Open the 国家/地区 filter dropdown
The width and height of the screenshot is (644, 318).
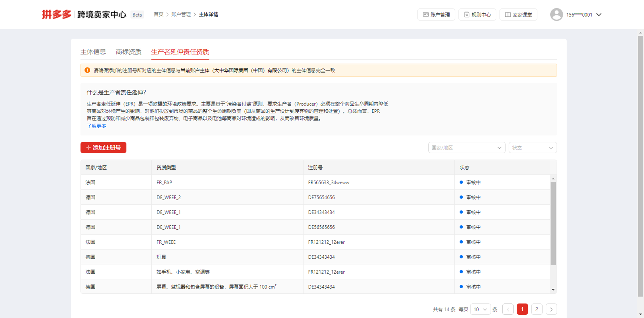tap(467, 148)
